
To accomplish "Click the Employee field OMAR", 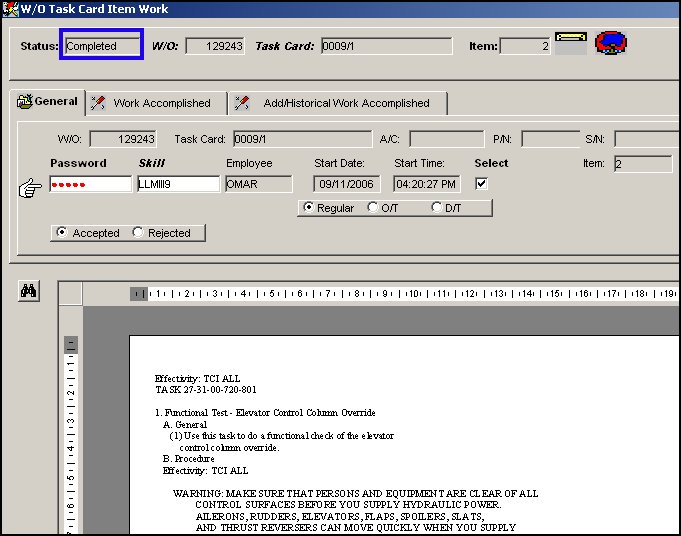I will click(259, 184).
